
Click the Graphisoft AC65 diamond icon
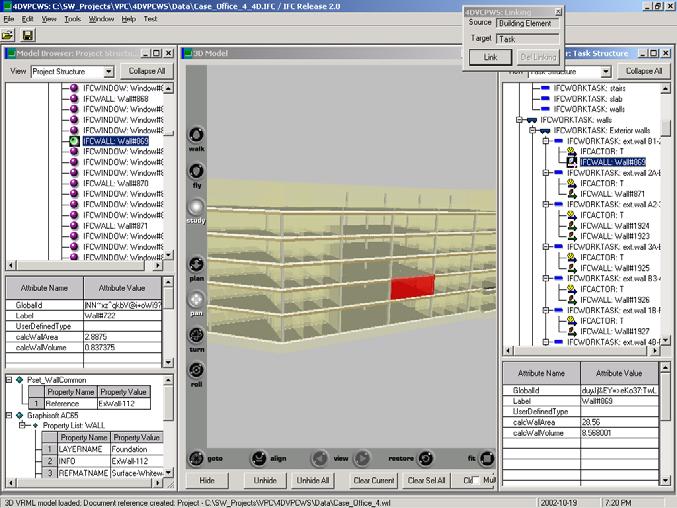(x=19, y=415)
